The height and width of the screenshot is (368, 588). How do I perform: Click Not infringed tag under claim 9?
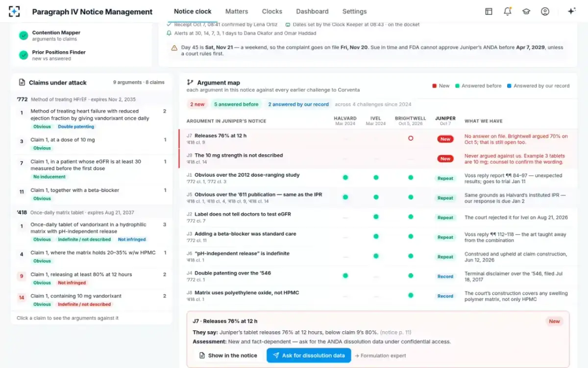coord(72,283)
